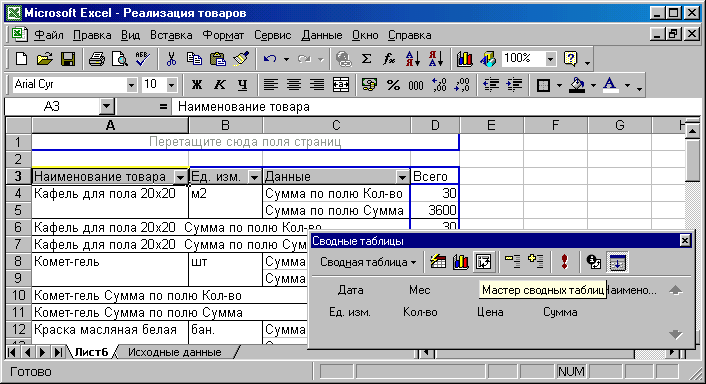Open the zoom 100% dropdown

click(x=550, y=59)
